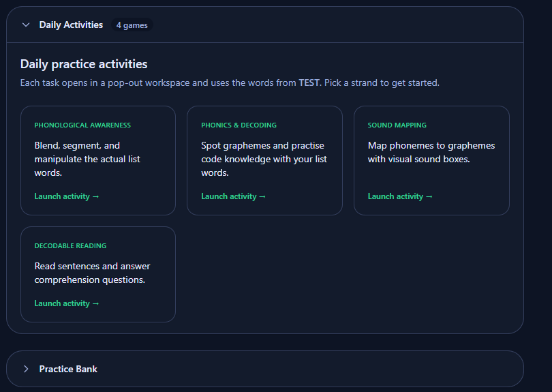
Task: Launch the Phonological Awareness activity
Action: [67, 196]
